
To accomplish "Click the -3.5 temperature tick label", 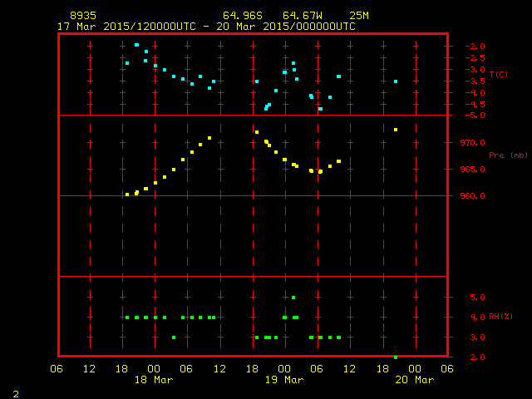I will click(x=475, y=81).
